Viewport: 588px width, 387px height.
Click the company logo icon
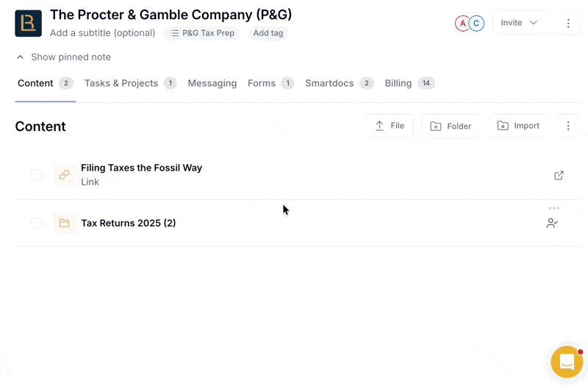(28, 24)
